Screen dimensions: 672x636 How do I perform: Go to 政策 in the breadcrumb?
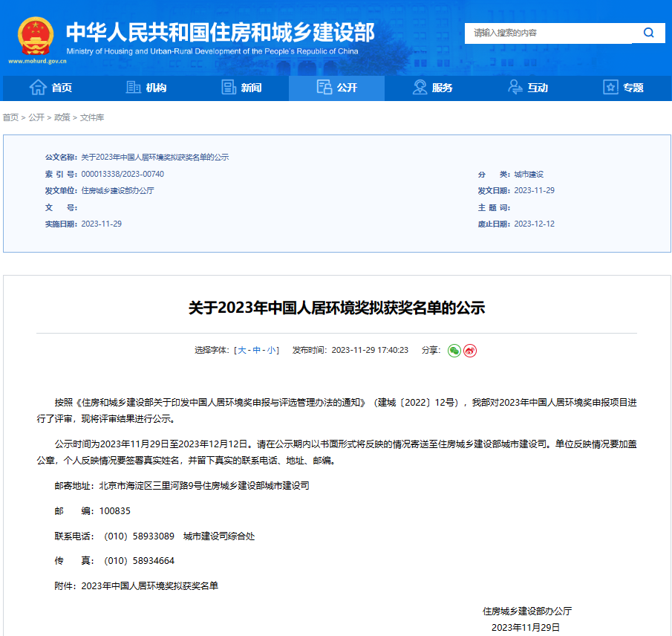click(x=62, y=118)
